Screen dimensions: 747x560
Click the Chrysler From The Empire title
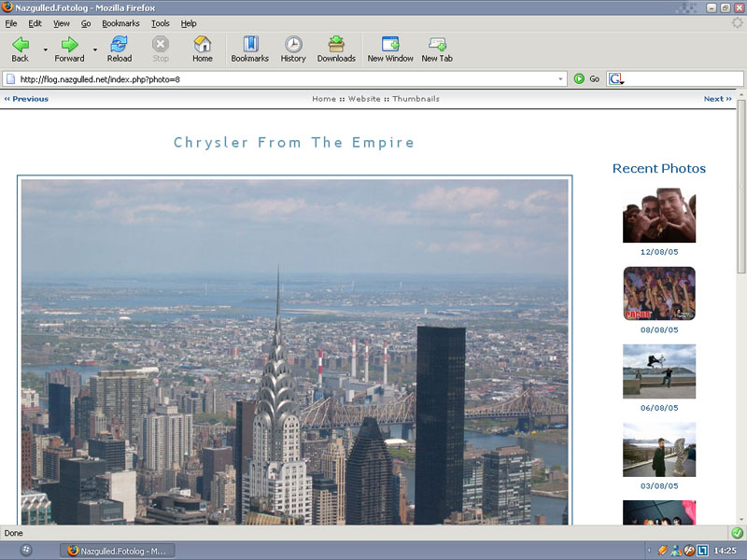tap(294, 143)
